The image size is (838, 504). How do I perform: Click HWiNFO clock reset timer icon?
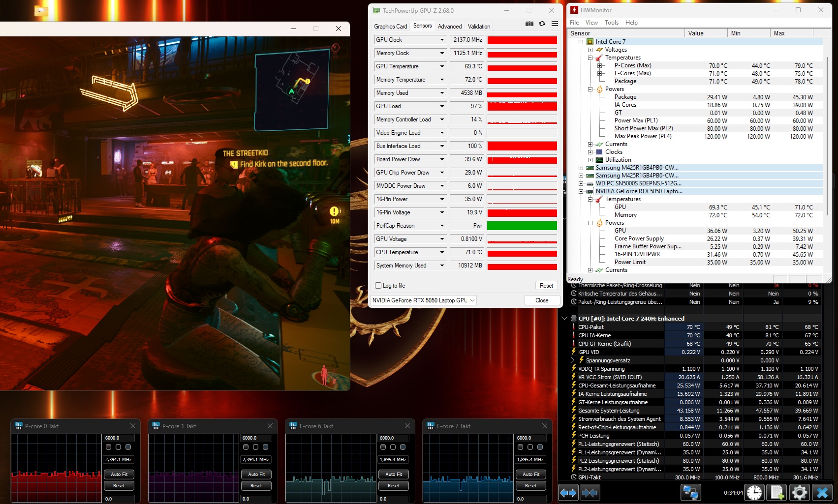pos(754,492)
